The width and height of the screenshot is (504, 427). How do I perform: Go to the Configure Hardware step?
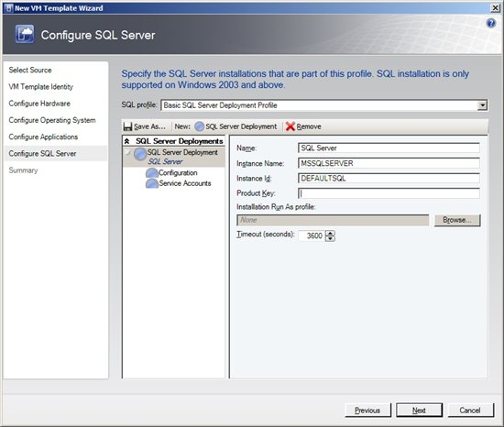[x=39, y=104]
